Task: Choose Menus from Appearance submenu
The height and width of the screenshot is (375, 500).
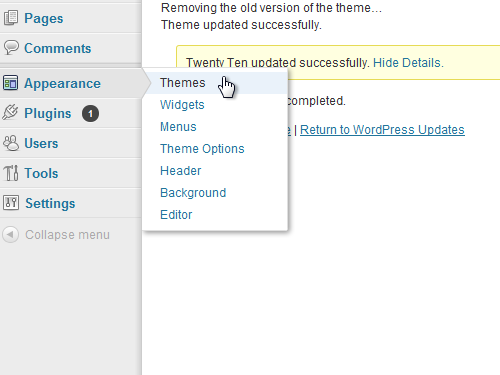Action: click(x=178, y=127)
